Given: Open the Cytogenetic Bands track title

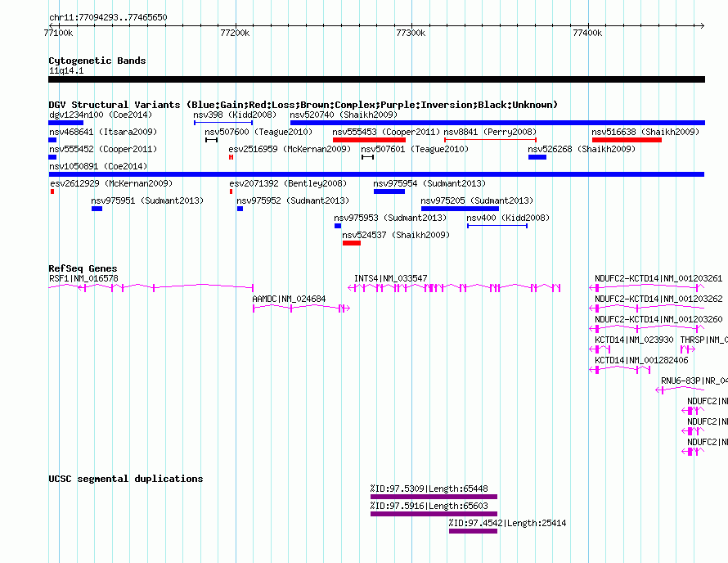Looking at the screenshot, I should pyautogui.click(x=97, y=61).
